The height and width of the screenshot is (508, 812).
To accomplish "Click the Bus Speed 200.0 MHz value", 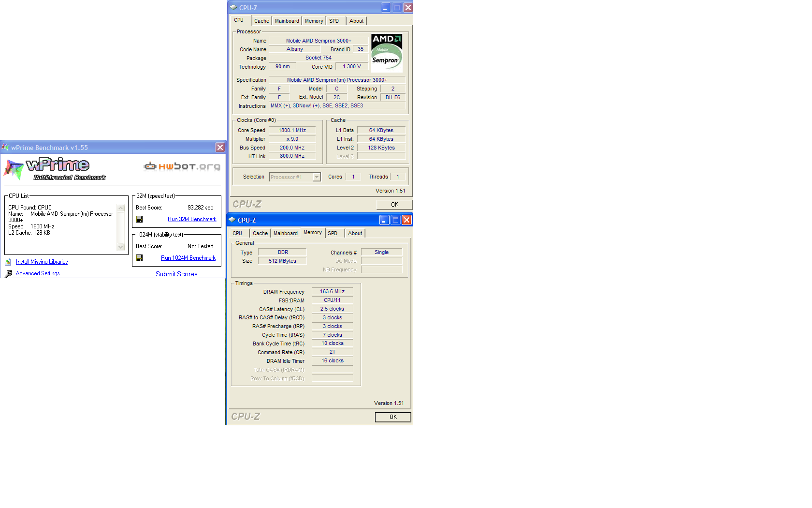I will (x=292, y=148).
